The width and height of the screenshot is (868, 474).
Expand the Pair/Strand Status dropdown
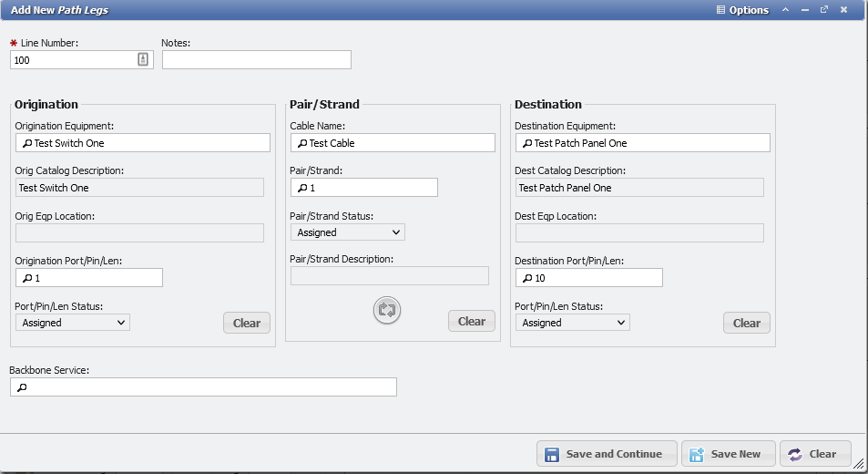tap(348, 232)
